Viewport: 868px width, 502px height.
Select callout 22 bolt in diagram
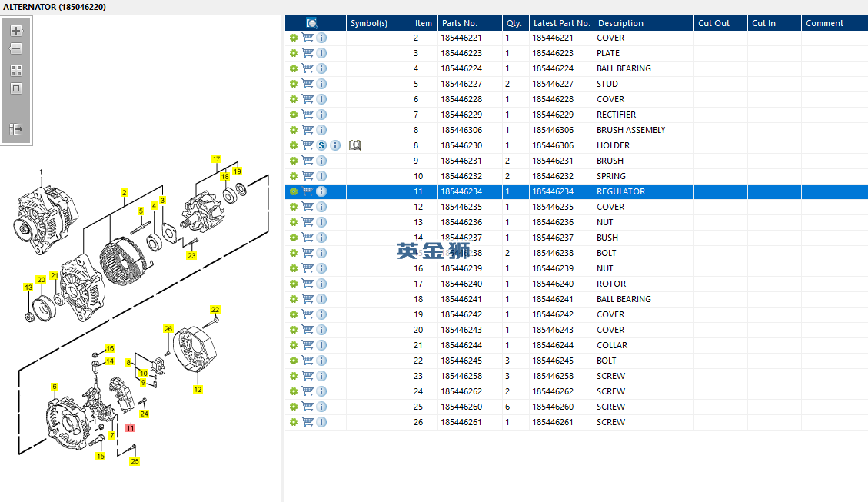click(x=215, y=309)
